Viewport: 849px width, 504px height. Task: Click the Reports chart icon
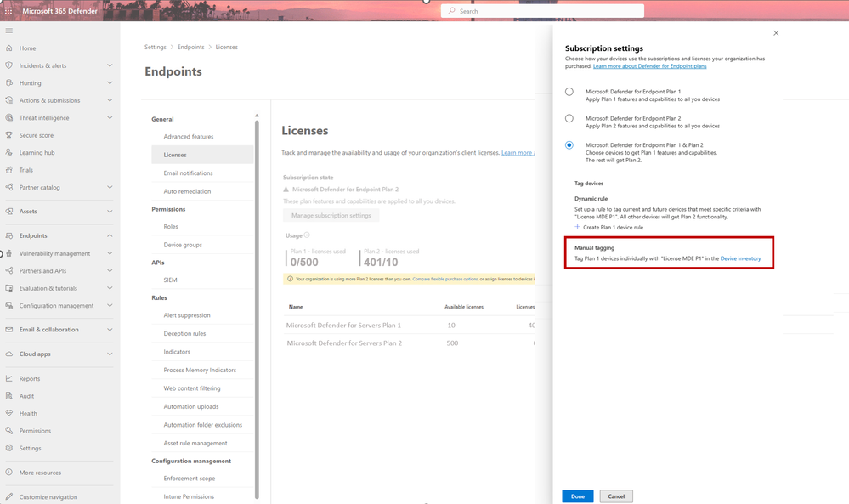9,378
